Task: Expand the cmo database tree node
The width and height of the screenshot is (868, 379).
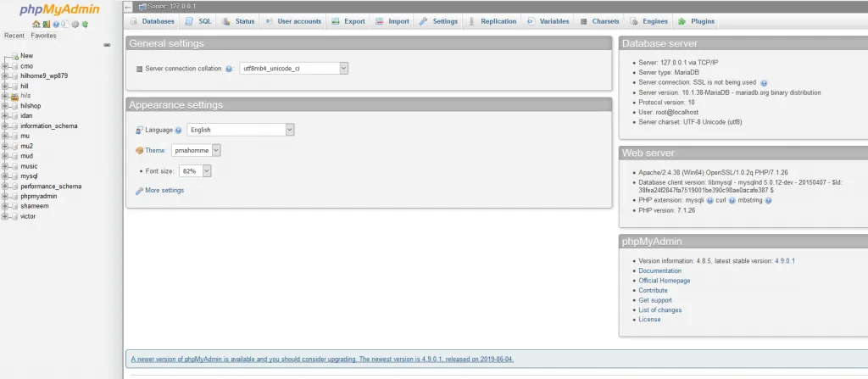Action: tap(5, 66)
